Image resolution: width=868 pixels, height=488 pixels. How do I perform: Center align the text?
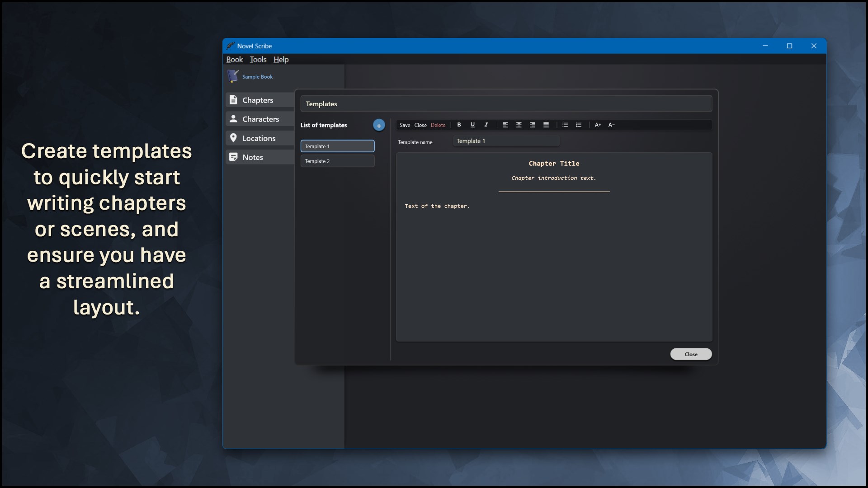[x=519, y=125]
